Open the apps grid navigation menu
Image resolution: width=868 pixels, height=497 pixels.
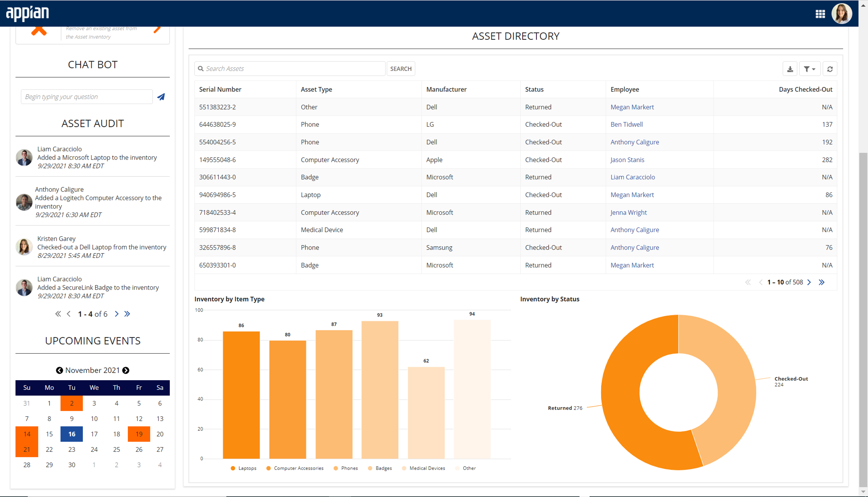coord(820,14)
